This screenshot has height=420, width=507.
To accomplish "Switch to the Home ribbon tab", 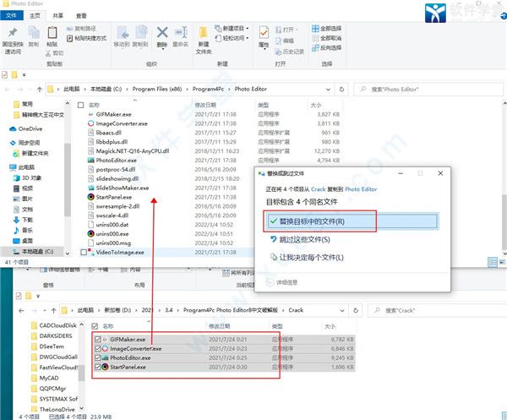I will [35, 15].
